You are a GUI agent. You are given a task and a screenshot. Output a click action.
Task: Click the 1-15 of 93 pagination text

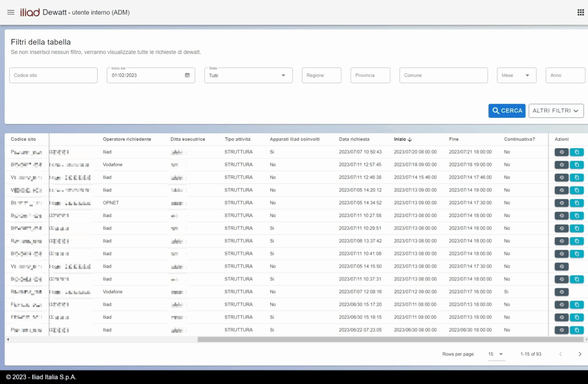531,354
